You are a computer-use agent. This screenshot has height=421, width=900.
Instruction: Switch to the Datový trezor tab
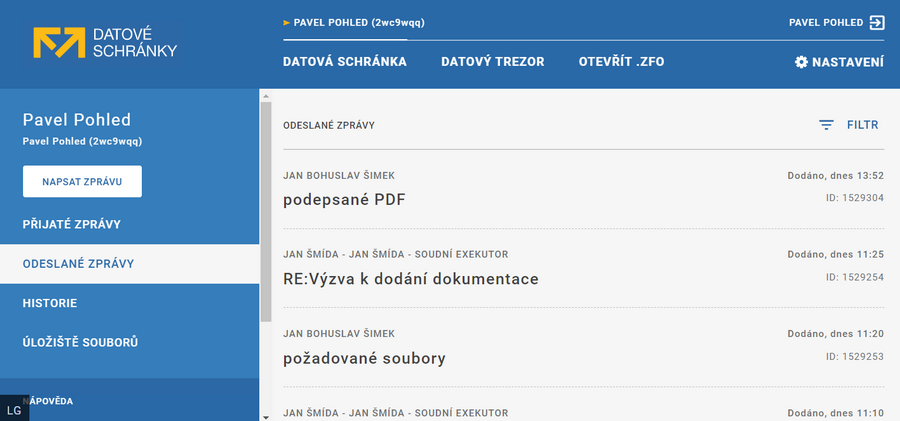[x=492, y=62]
